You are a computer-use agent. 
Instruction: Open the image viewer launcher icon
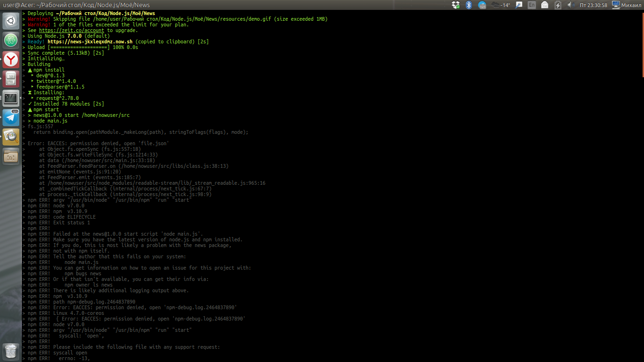(x=11, y=137)
